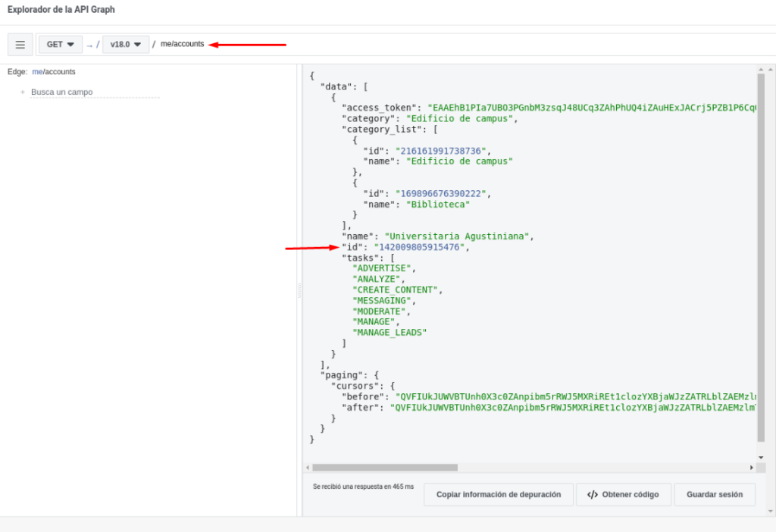Click the response scrollbar down arrow
The height and width of the screenshot is (532, 776).
tap(761, 457)
